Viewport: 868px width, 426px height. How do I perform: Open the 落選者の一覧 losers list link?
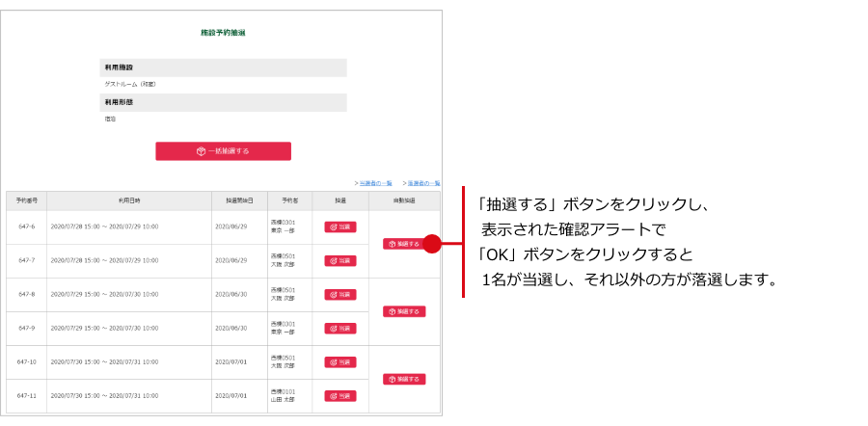click(422, 182)
